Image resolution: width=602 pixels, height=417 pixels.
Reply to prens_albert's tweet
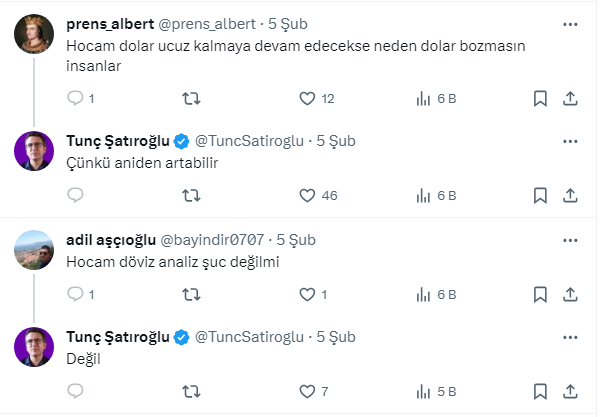coord(76,98)
